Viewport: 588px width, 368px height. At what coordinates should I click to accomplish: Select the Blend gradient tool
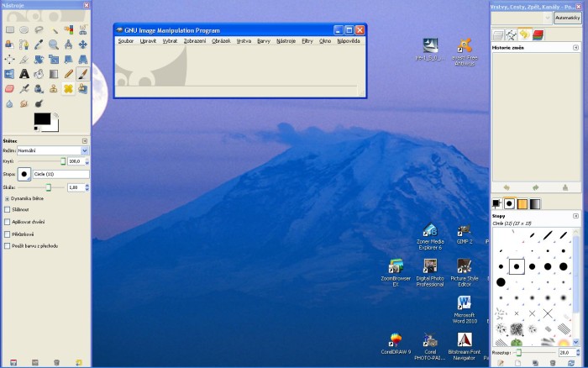point(54,74)
